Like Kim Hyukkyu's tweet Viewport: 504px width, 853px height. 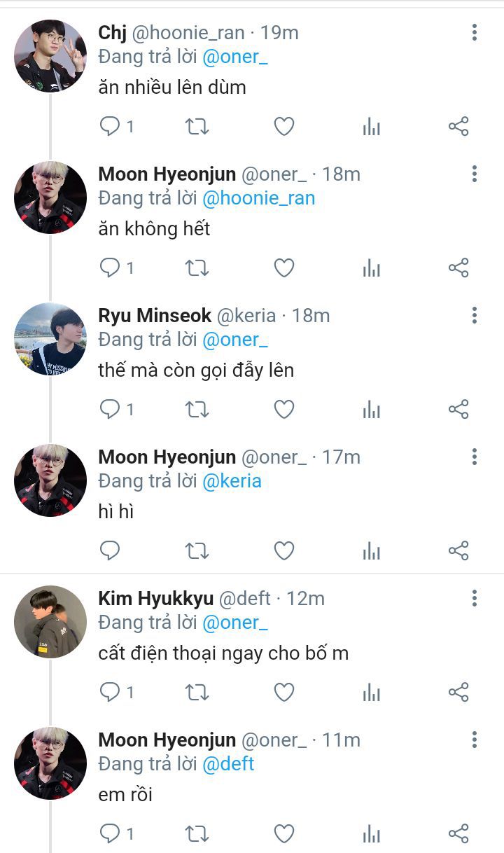(x=283, y=692)
